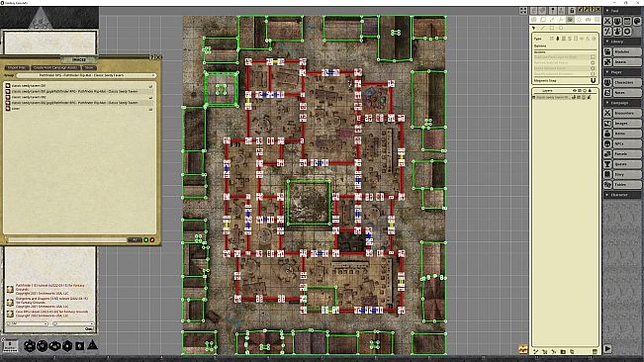
Task: Click the filter input in Images window
Action: 67,239
